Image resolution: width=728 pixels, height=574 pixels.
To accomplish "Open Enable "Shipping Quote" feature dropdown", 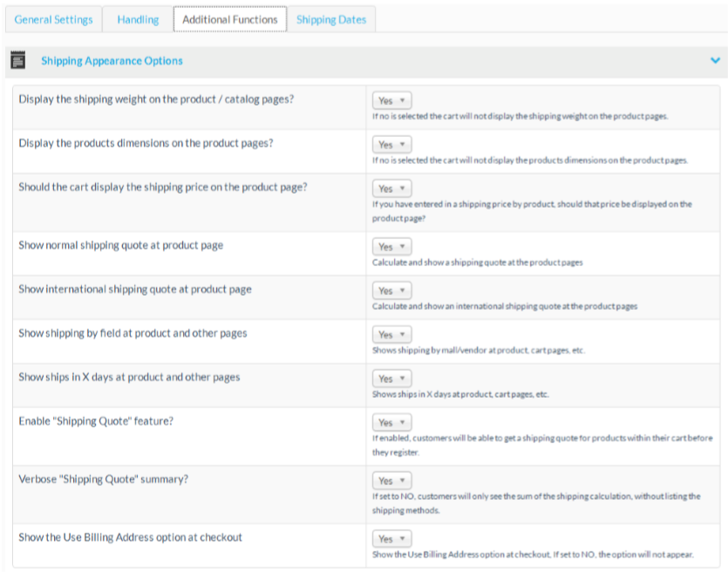I will [x=391, y=422].
